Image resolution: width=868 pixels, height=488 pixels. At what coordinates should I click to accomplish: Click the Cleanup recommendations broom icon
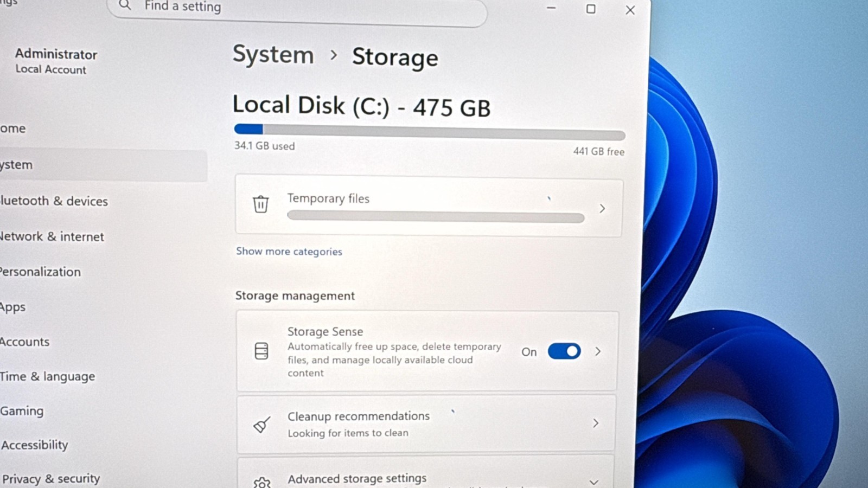click(262, 424)
